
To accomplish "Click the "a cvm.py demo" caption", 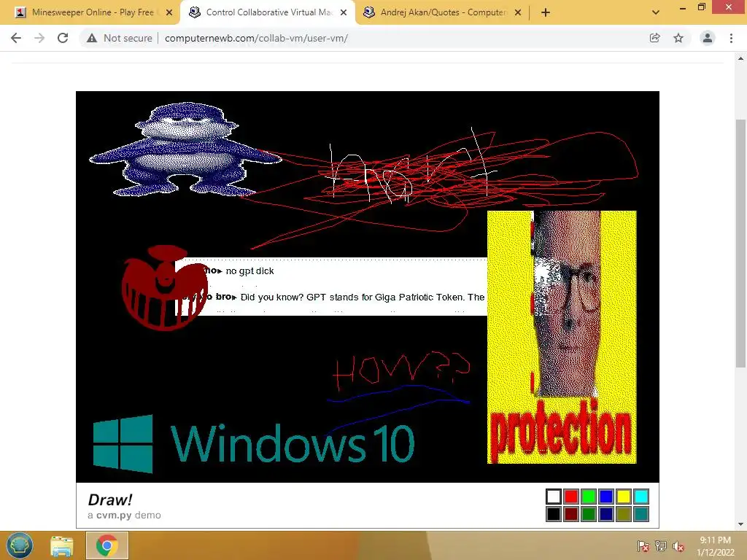I will (x=124, y=516).
